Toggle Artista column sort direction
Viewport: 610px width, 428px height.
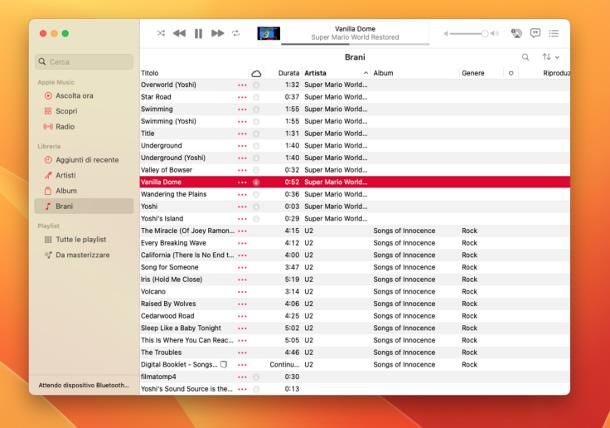tap(336, 73)
